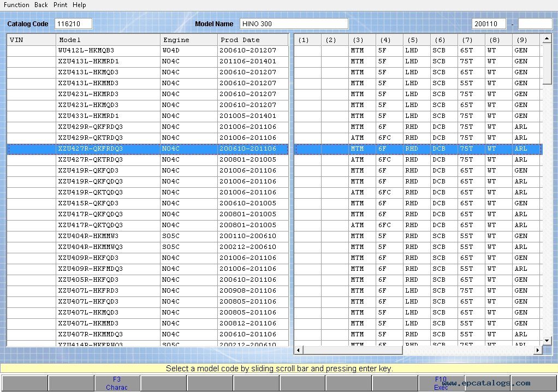Screen dimensions: 558x392
Task: Click the (6) column header
Action: click(444, 40)
